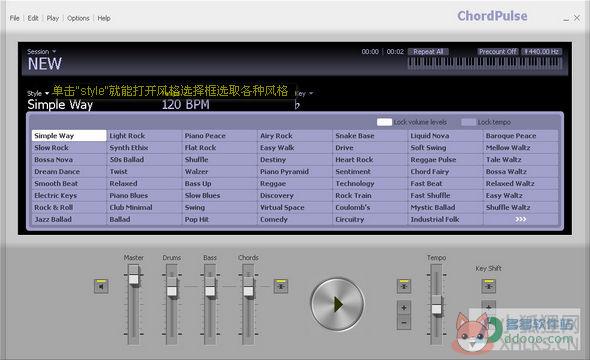Toggle Lock volume levels checkbox
Screen dimensions: 590x360
(x=384, y=122)
